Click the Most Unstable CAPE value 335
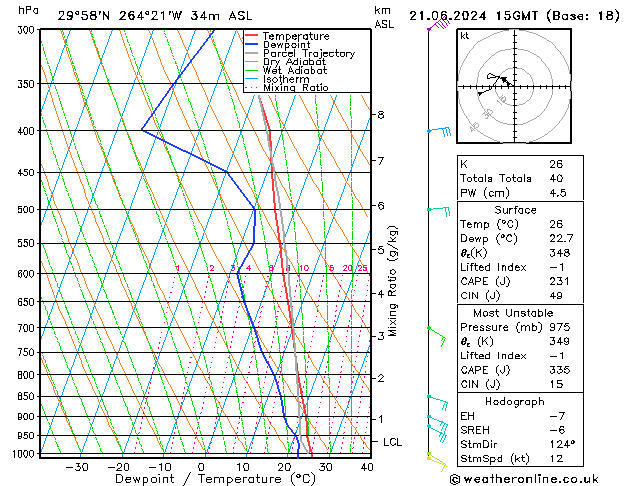Screen dimensions: 629x486 [x=559, y=370]
